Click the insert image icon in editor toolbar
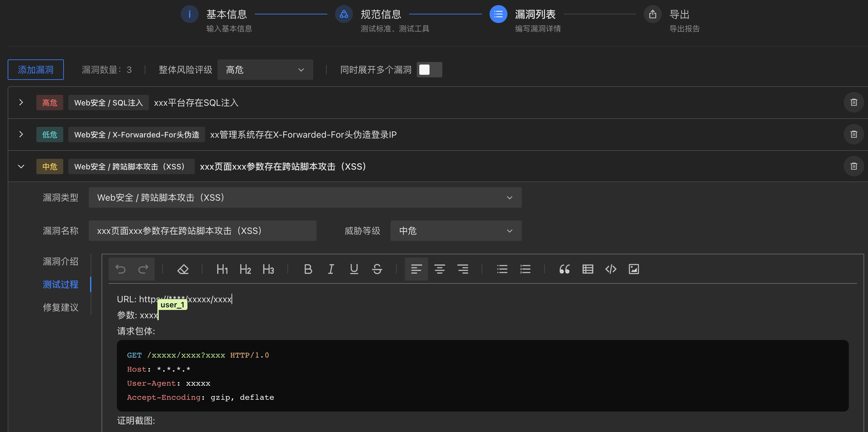The image size is (868, 432). click(634, 269)
